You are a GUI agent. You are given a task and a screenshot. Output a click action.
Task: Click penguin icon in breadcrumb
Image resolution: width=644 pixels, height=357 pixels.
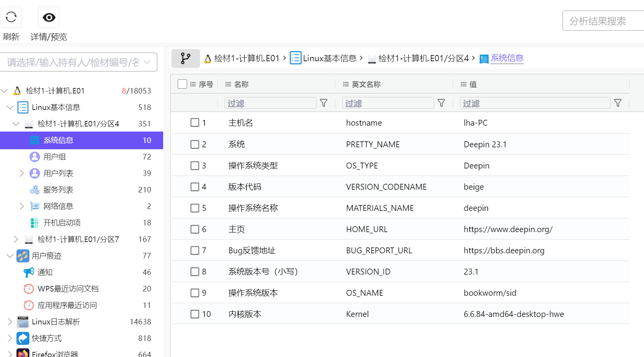tap(208, 59)
